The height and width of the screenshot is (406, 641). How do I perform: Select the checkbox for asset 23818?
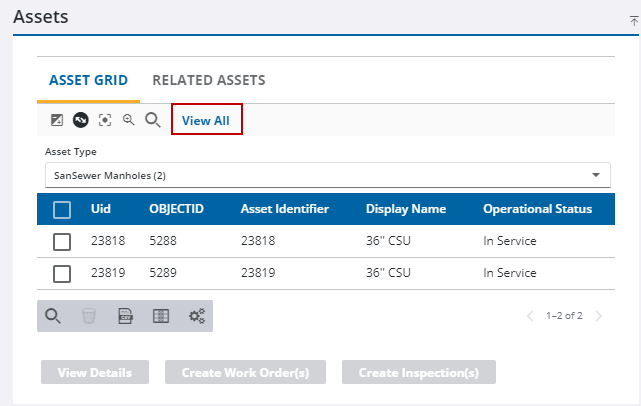(62, 241)
